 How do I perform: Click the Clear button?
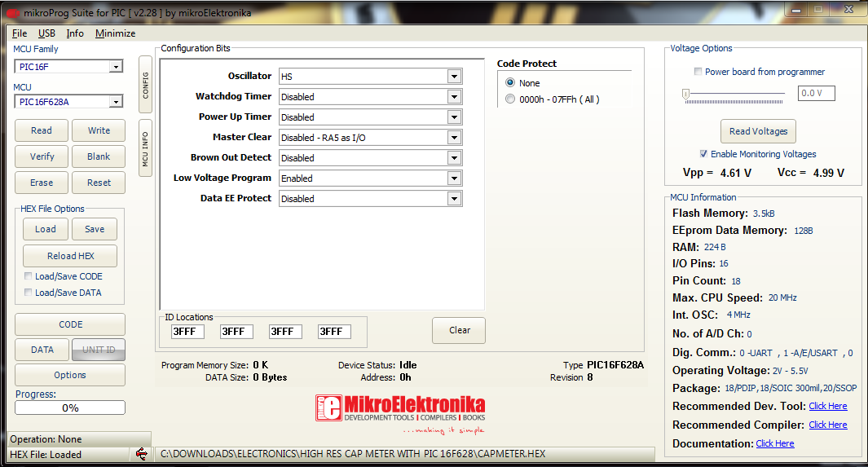tap(459, 330)
